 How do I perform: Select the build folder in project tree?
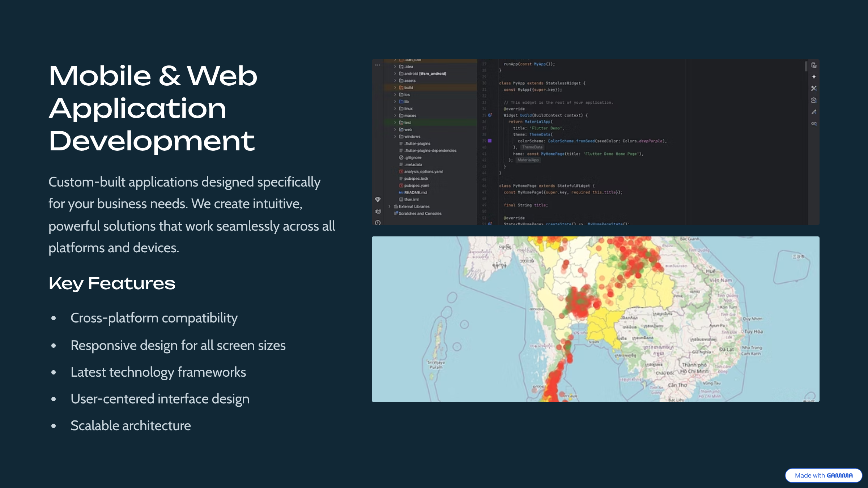(408, 87)
